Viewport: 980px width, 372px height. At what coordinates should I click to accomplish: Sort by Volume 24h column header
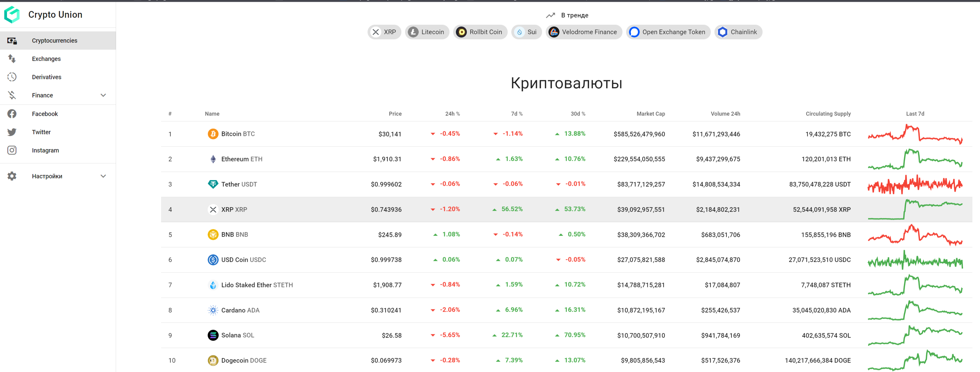click(725, 114)
